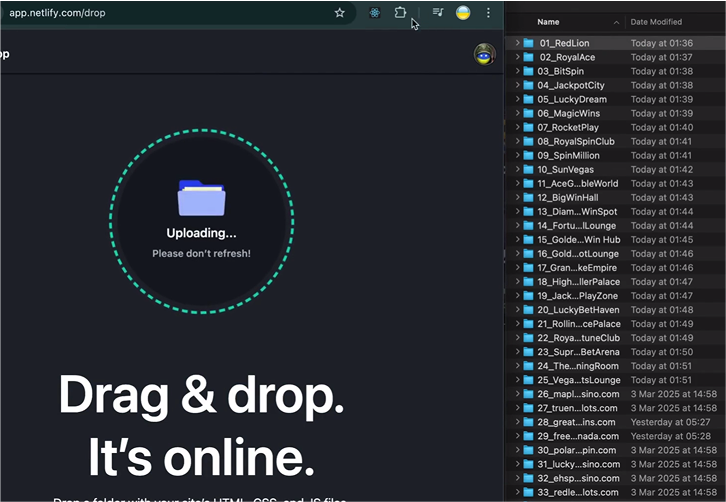Select the 33_redle...lots.com row name
This screenshot has width=726, height=502.
[578, 492]
